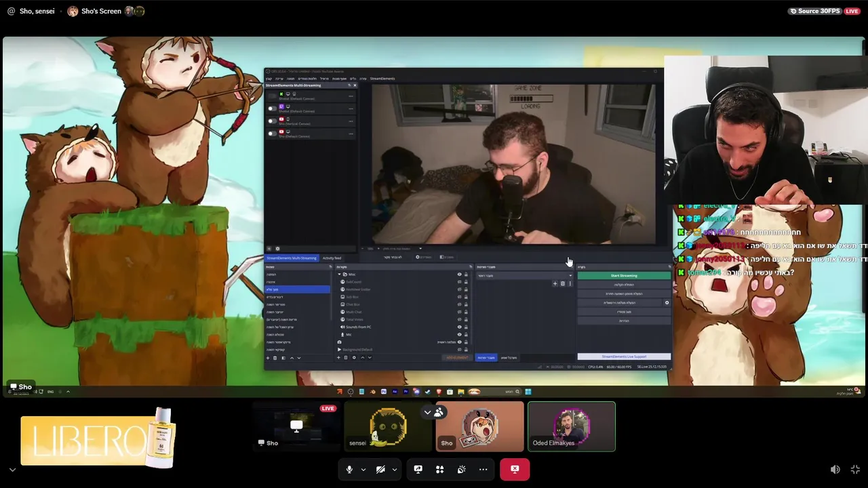This screenshot has width=868, height=488.
Task: Collapse the Misc group in sources
Action: [x=339, y=274]
